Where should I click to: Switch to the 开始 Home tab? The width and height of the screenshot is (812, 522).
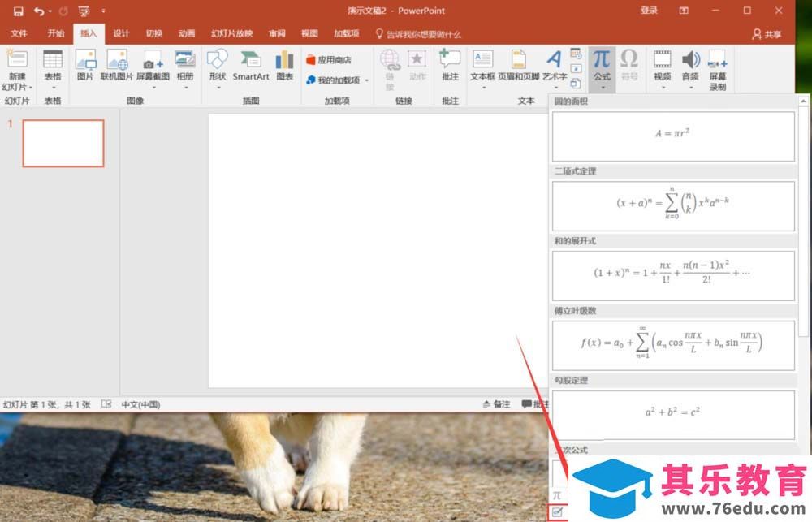[x=55, y=33]
